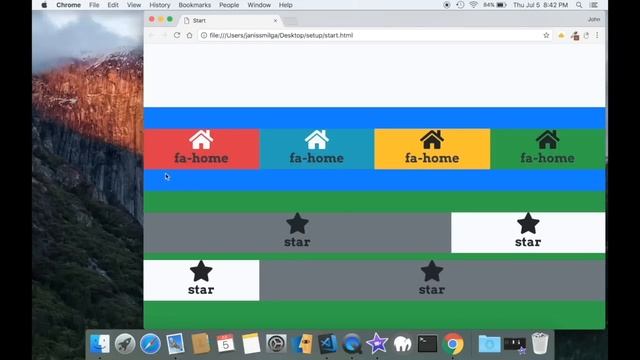Open the Downloads folder in the dock
Image resolution: width=640 pixels, height=360 pixels.
coord(489,344)
